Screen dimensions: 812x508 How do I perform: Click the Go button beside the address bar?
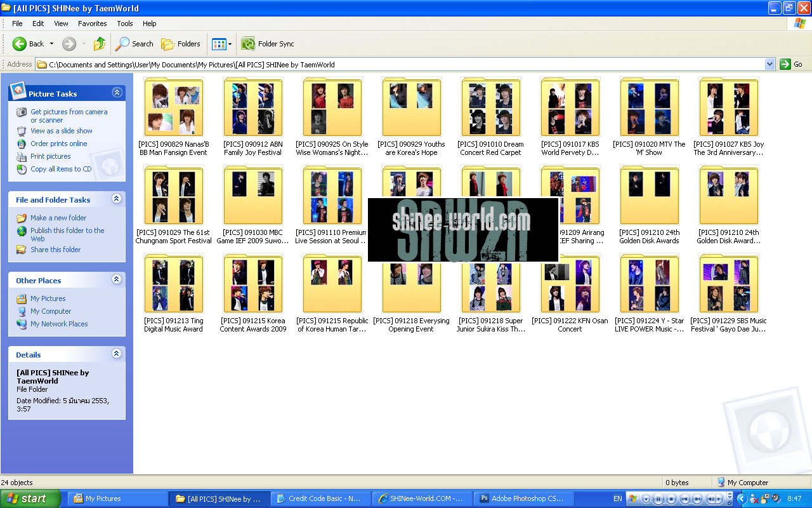(791, 64)
